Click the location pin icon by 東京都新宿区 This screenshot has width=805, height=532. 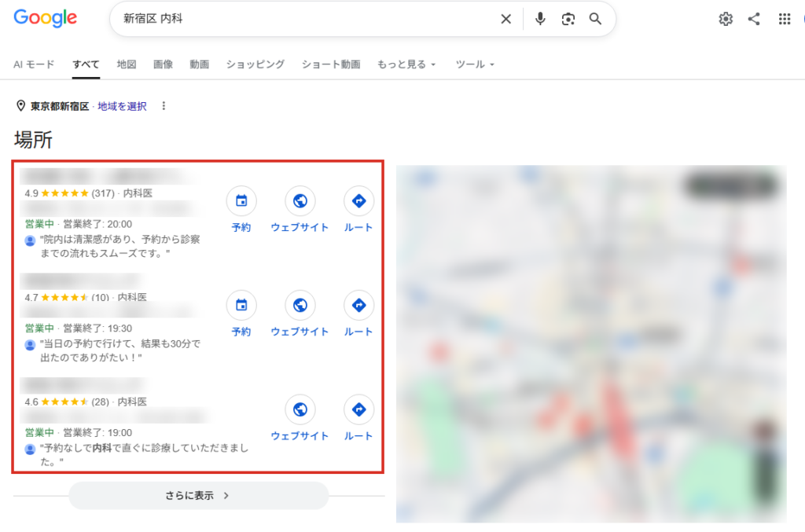point(20,105)
